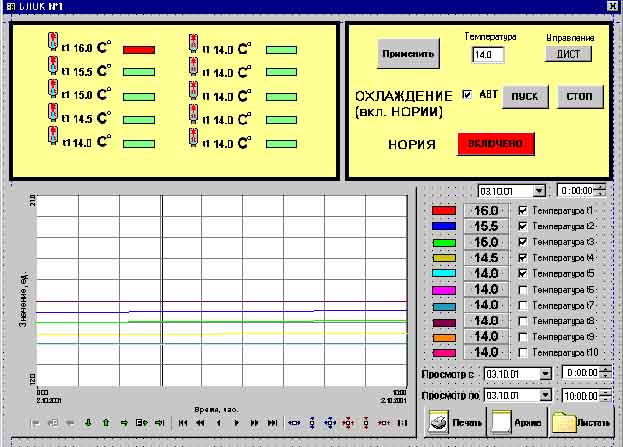Open the Просмотр по date dropdown

(x=545, y=395)
